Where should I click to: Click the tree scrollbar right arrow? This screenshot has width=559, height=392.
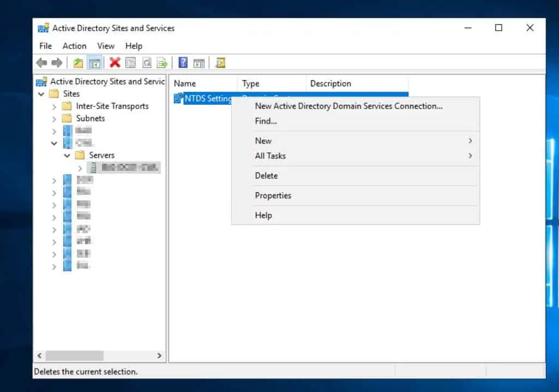tap(159, 355)
